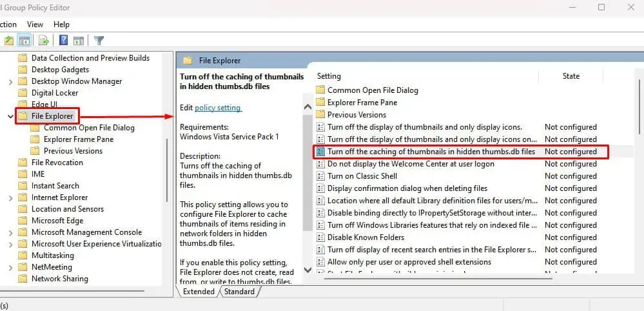Click the Up One Level toolbar icon
Viewport: 644px width, 311px height.
(x=9, y=41)
